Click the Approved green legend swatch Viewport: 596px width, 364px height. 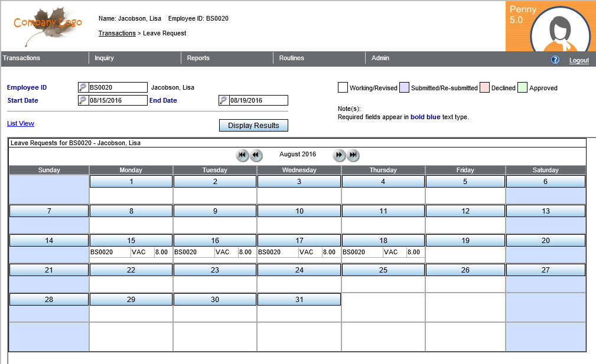point(522,88)
